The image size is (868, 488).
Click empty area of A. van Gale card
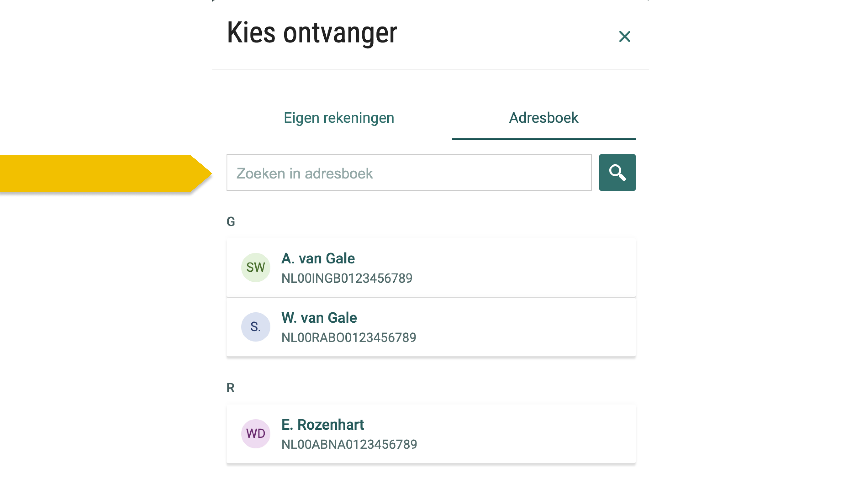point(526,268)
